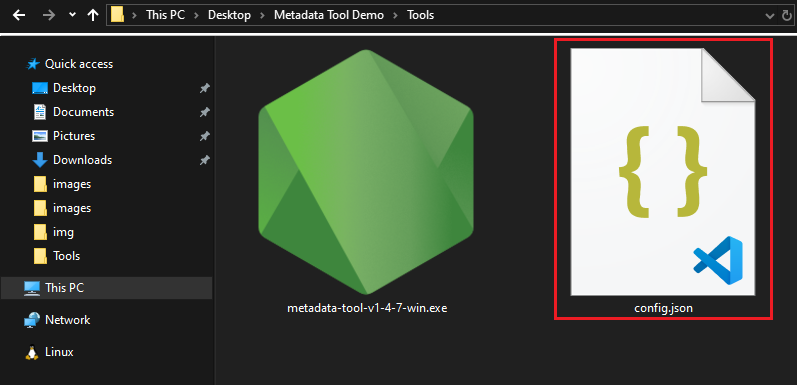Unpin Pictures using its pin icon
This screenshot has width=797, height=385.
[204, 136]
